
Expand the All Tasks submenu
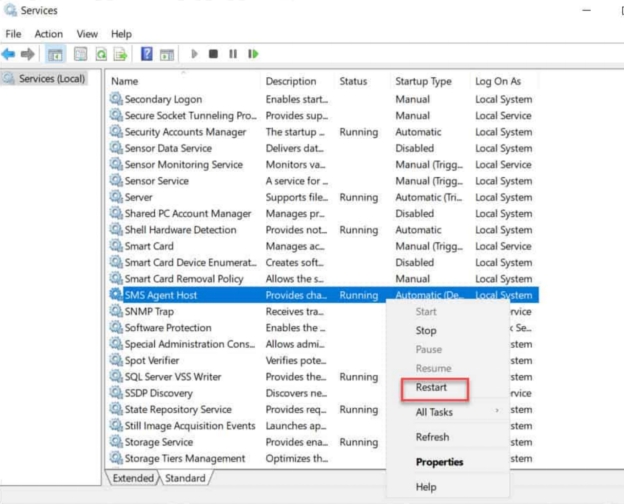pyautogui.click(x=434, y=412)
